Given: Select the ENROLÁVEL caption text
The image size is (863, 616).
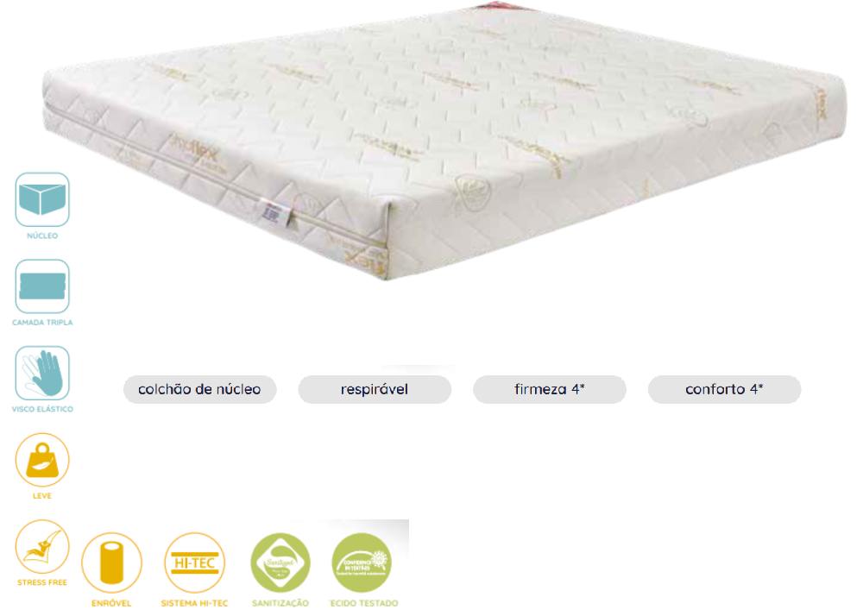Looking at the screenshot, I should pos(111,603).
